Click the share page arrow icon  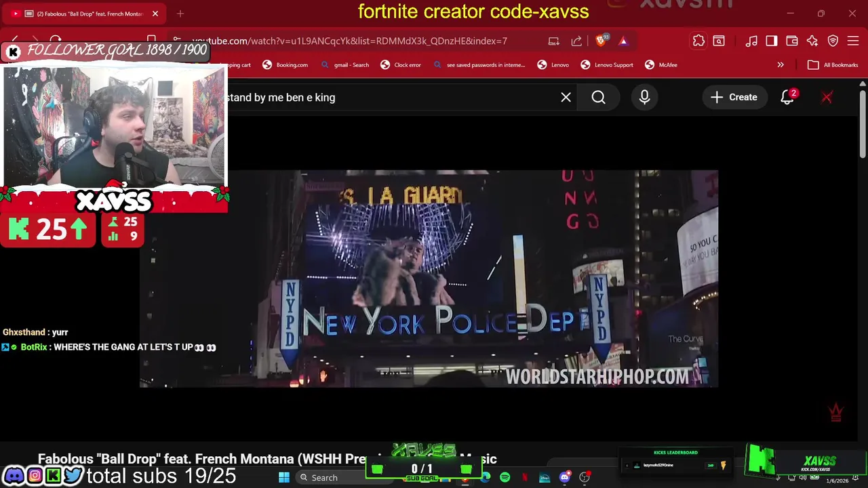(x=576, y=41)
